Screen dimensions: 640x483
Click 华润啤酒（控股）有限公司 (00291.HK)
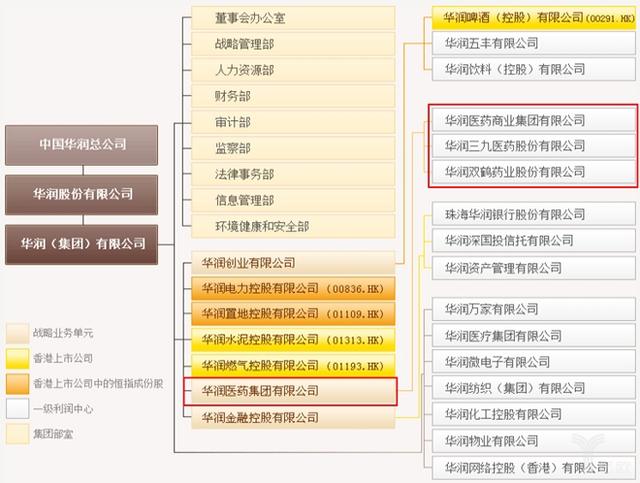pyautogui.click(x=534, y=18)
